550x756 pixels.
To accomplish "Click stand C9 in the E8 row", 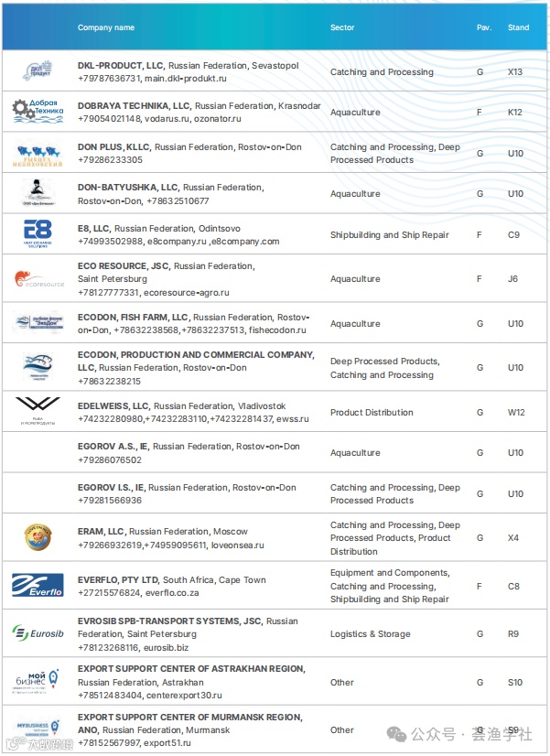I will click(x=513, y=235).
